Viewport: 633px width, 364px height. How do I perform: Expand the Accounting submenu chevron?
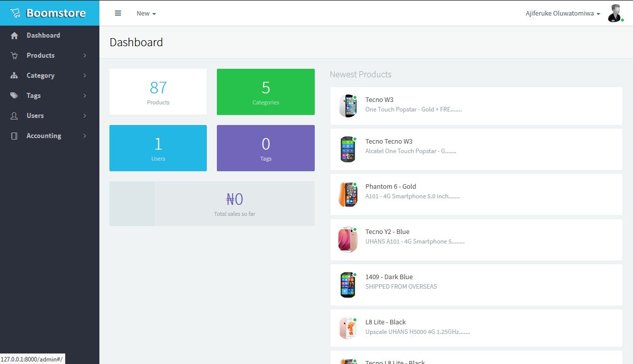click(85, 136)
